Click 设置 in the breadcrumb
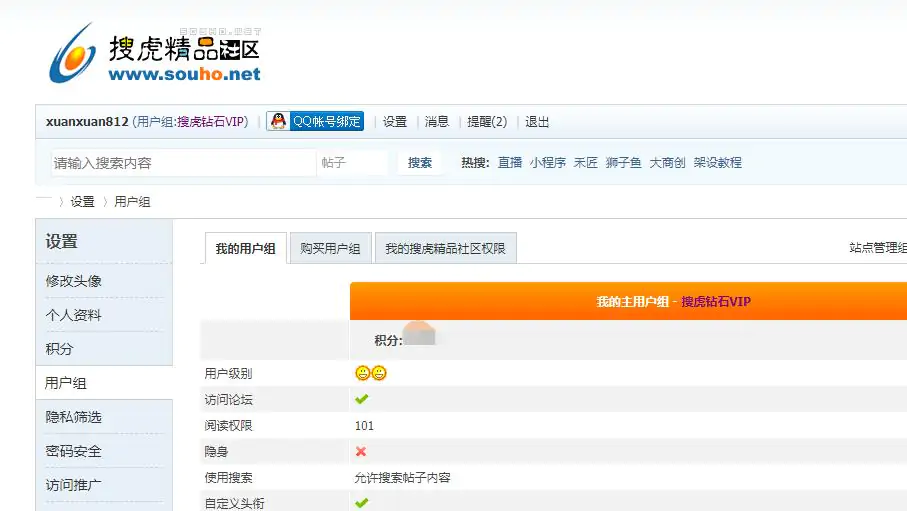The image size is (907, 511). tap(82, 201)
